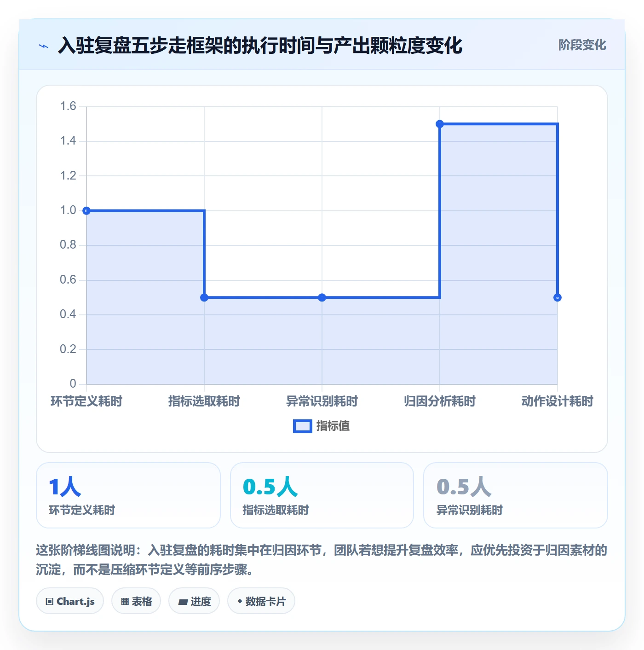Click the 异常识别耗时 x-axis label
Viewport: 644px width, 650px height.
(x=322, y=401)
